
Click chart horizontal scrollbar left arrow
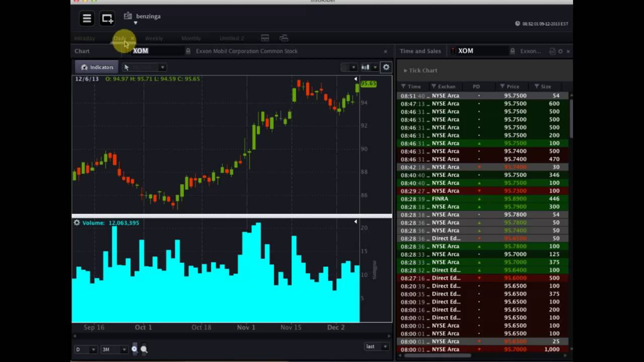click(x=74, y=335)
